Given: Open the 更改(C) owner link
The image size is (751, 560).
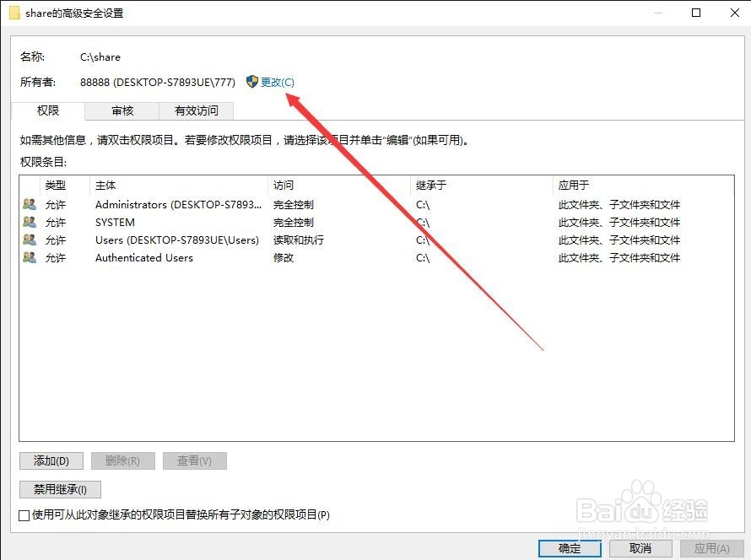Looking at the screenshot, I should pyautogui.click(x=277, y=82).
